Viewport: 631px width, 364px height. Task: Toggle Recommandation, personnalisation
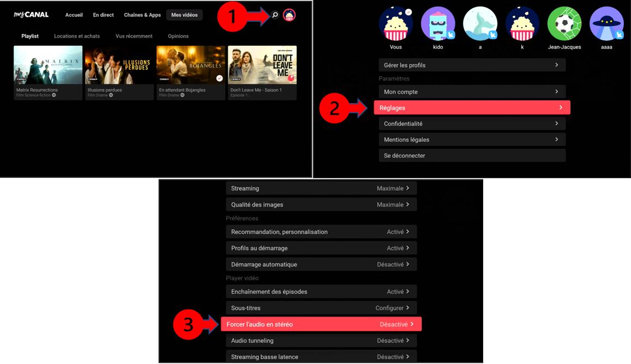[321, 232]
